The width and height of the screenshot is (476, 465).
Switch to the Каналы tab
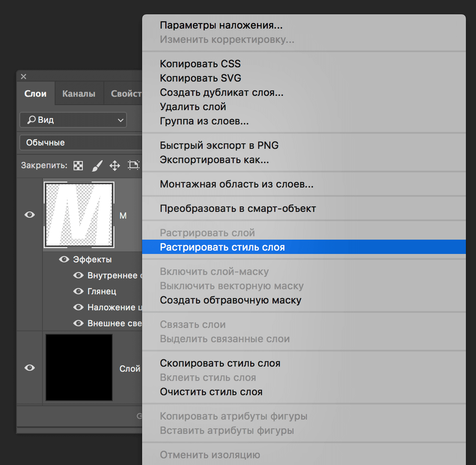[x=79, y=94]
